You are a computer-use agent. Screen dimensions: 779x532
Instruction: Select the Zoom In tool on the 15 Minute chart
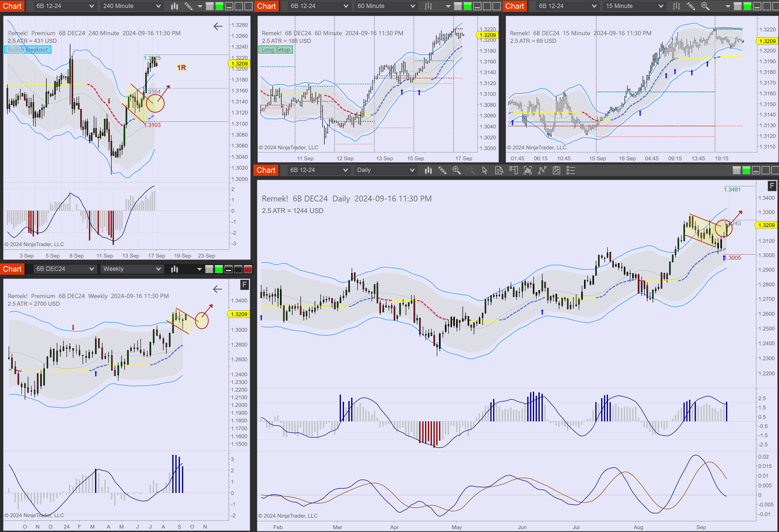click(x=705, y=6)
